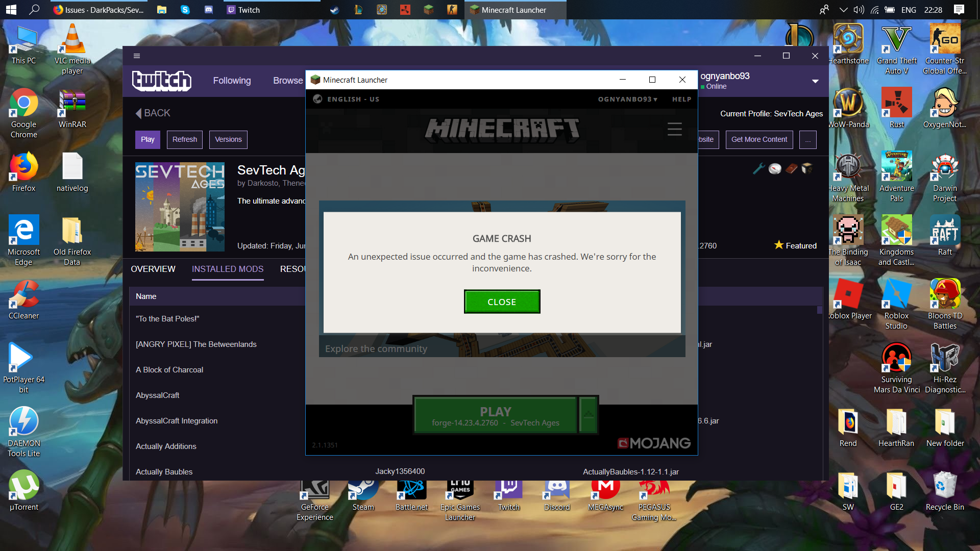980x551 pixels.
Task: Open Rust desktop shortcut
Action: 897,108
